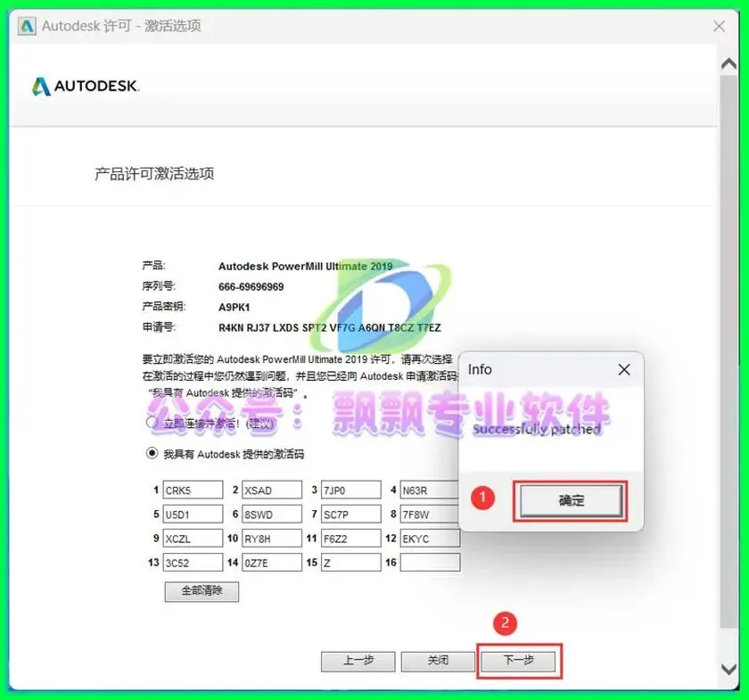Image resolution: width=749 pixels, height=700 pixels.
Task: Click the 下一步 next button
Action: (x=518, y=661)
